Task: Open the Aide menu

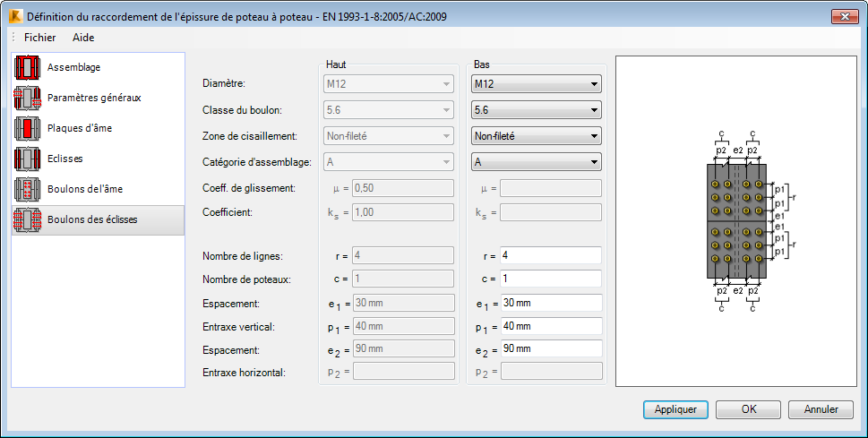Action: (83, 38)
